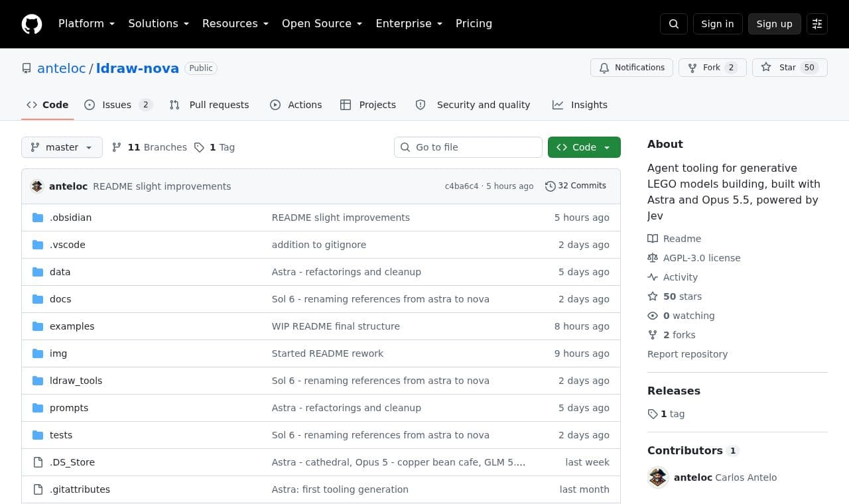Open the Projects tab
This screenshot has width=849, height=504.
pos(368,105)
